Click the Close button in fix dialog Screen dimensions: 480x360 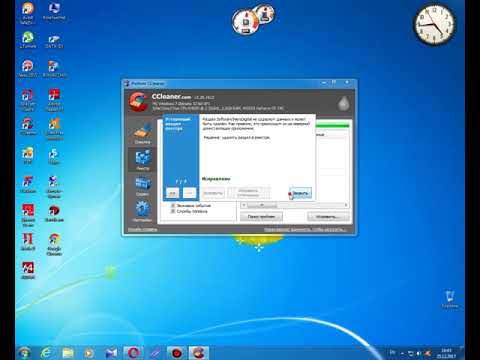click(300, 193)
